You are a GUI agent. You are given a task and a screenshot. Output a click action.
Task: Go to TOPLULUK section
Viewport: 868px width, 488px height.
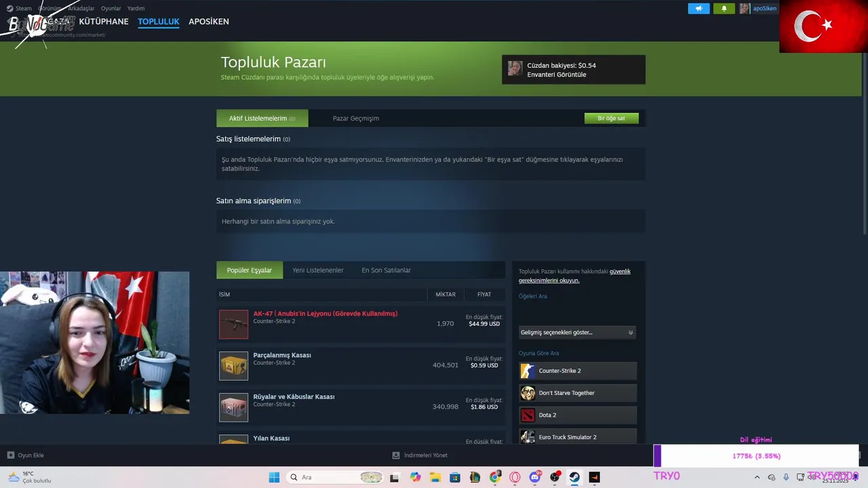(x=159, y=22)
